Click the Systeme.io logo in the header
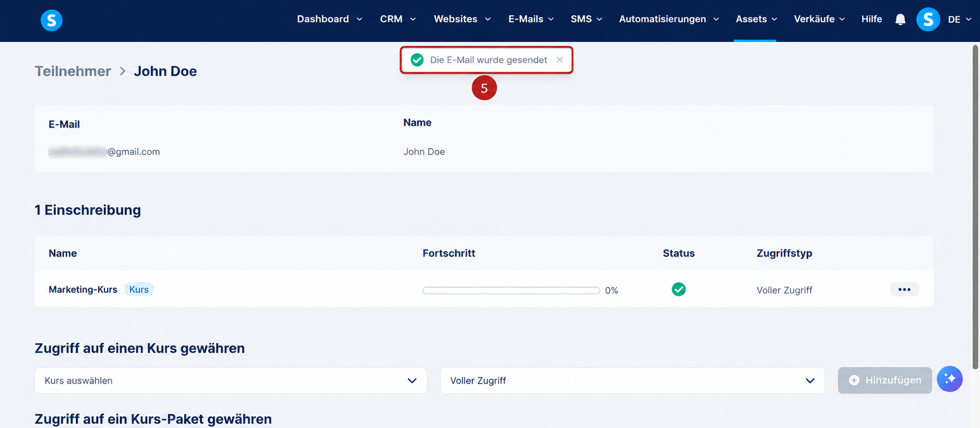Image resolution: width=980 pixels, height=428 pixels. (x=52, y=20)
